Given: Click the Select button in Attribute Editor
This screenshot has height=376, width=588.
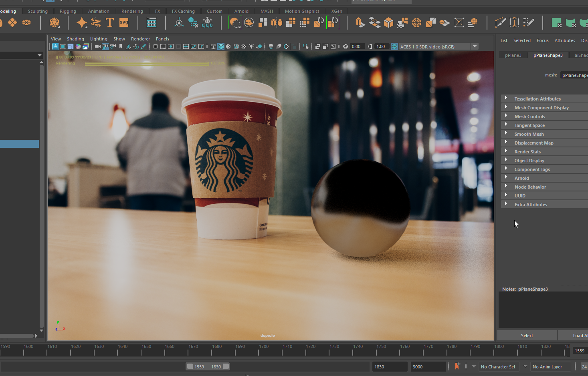Looking at the screenshot, I should (x=527, y=336).
